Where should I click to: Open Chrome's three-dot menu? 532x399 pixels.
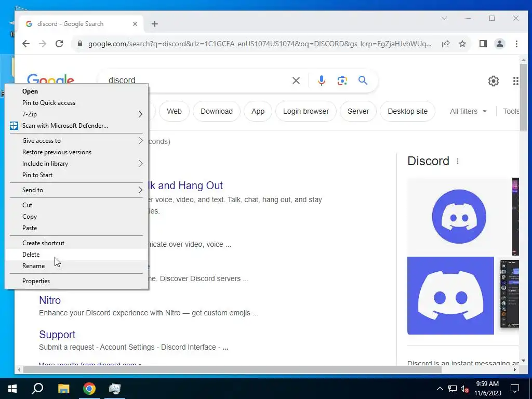[516, 44]
